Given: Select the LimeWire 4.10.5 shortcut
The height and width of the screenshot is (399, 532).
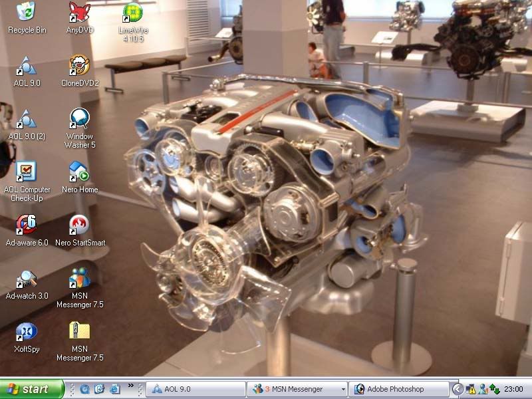Looking at the screenshot, I should [133, 22].
